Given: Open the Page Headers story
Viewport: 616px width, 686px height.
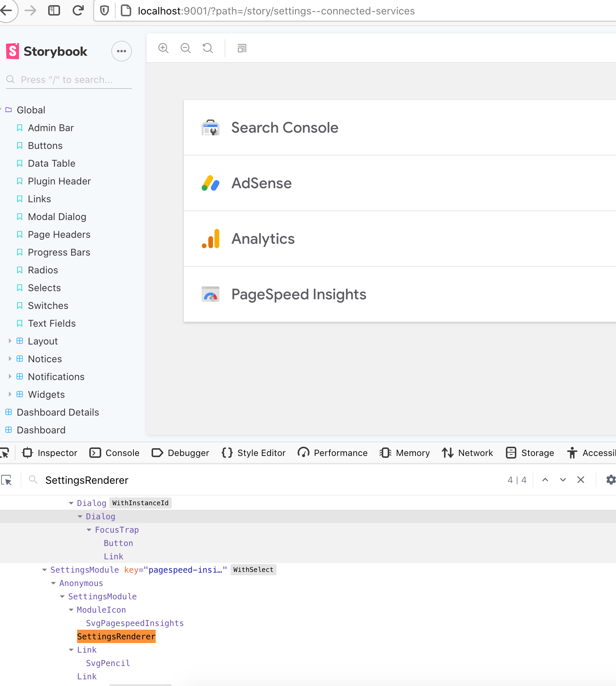Looking at the screenshot, I should 59,234.
